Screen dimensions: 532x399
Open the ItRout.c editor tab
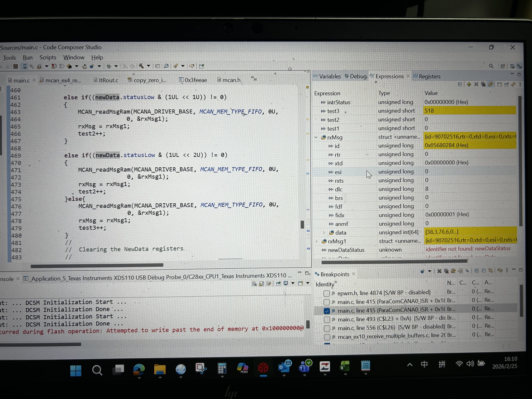tap(106, 80)
